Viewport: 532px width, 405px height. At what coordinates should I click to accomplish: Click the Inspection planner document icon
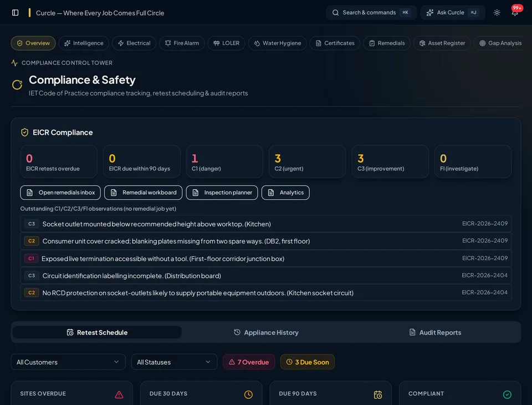(x=196, y=193)
